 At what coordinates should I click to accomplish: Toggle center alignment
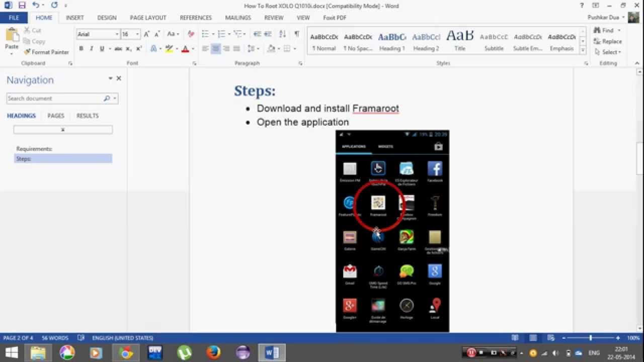point(215,49)
